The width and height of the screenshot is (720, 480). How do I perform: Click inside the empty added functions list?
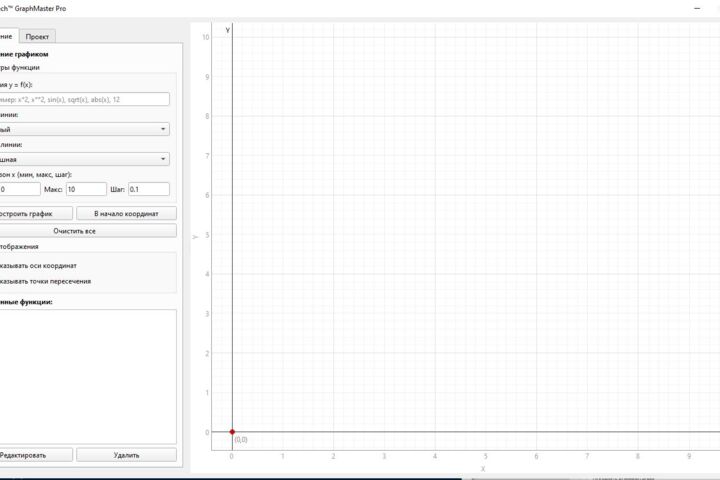(88, 376)
